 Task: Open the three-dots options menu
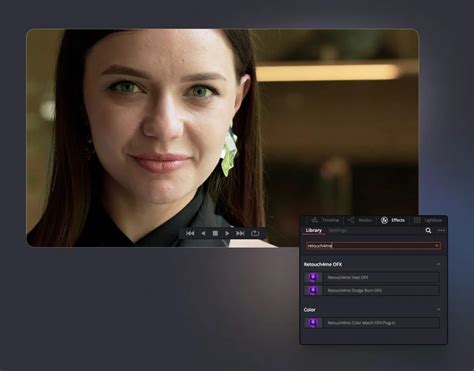(441, 230)
